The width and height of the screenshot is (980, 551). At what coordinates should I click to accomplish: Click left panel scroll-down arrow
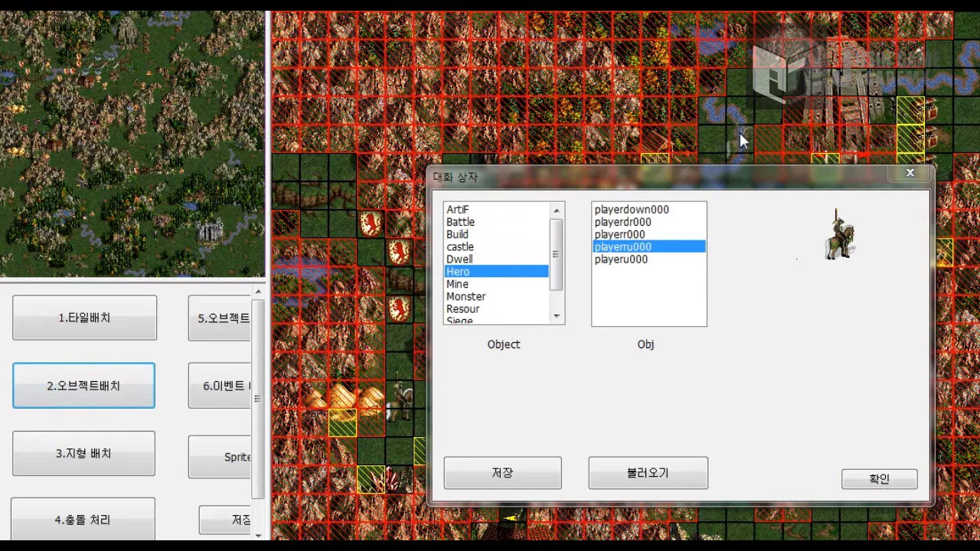(x=258, y=535)
